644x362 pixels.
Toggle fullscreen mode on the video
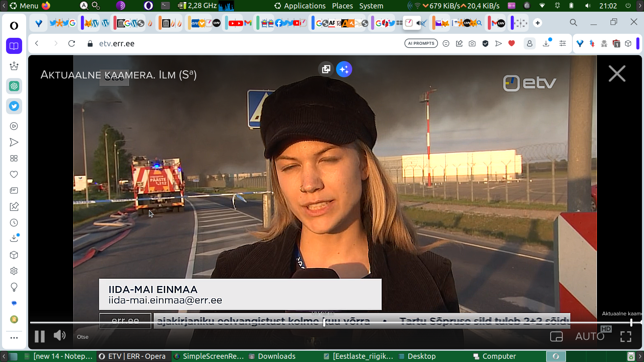625,337
